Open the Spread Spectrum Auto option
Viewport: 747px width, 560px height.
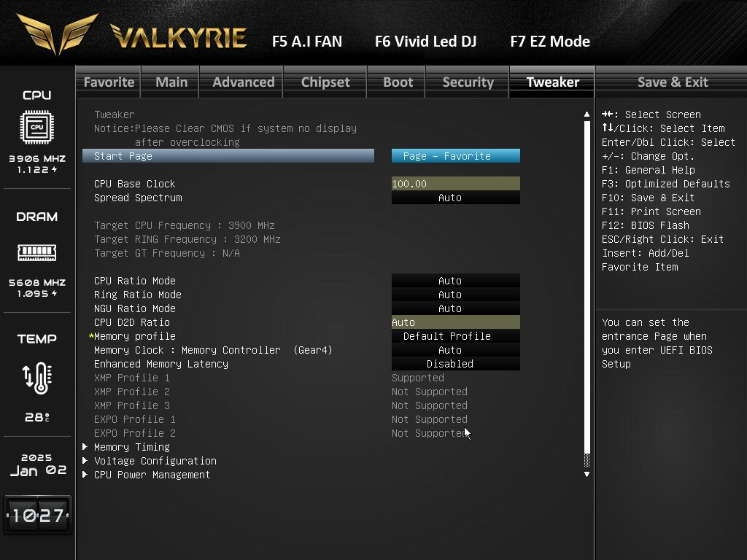[455, 198]
